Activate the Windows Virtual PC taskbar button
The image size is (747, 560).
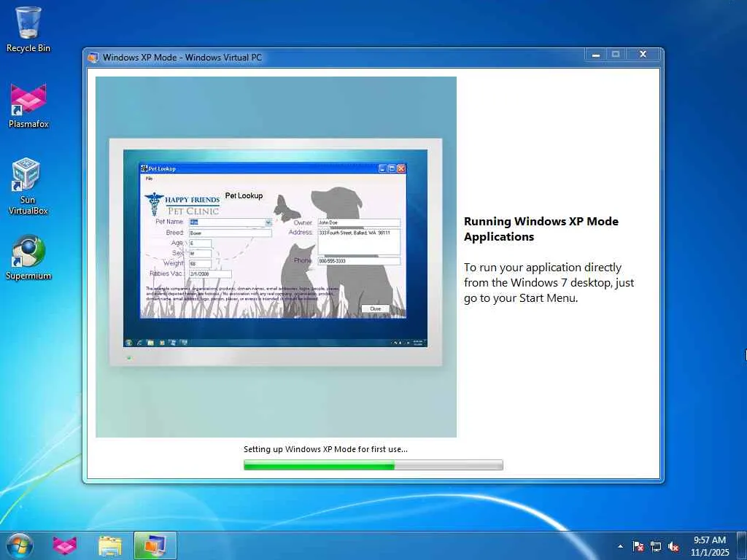155,545
